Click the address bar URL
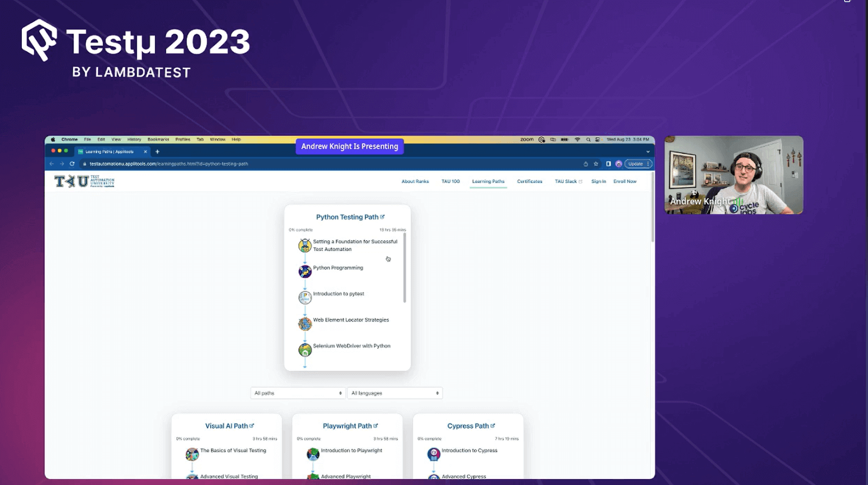 click(169, 164)
